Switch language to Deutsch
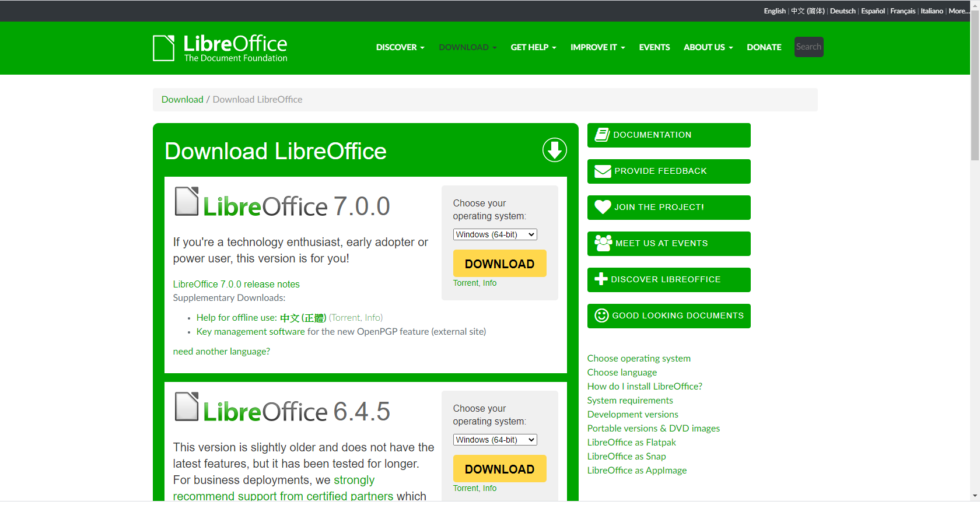Screen dimensions: 980x505 click(x=843, y=11)
